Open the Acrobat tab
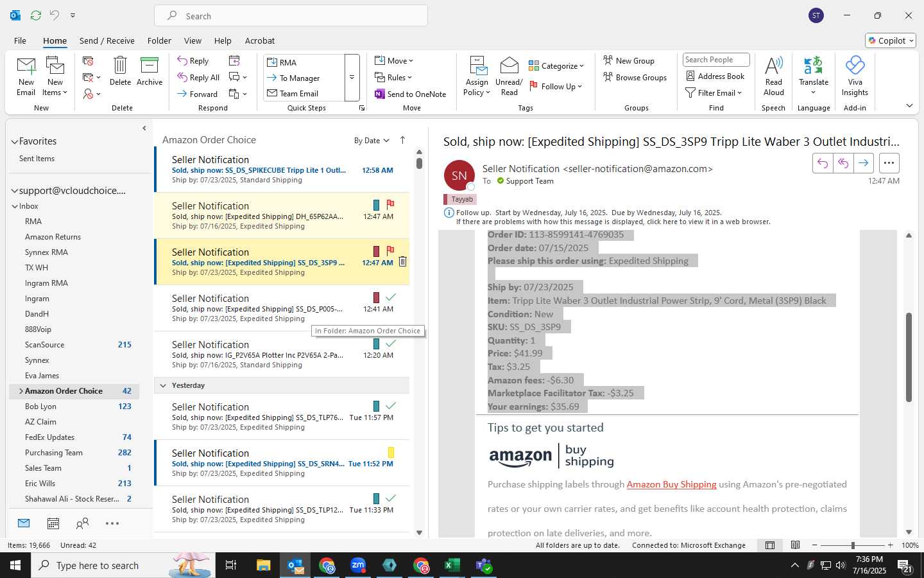Image resolution: width=924 pixels, height=578 pixels. (260, 40)
